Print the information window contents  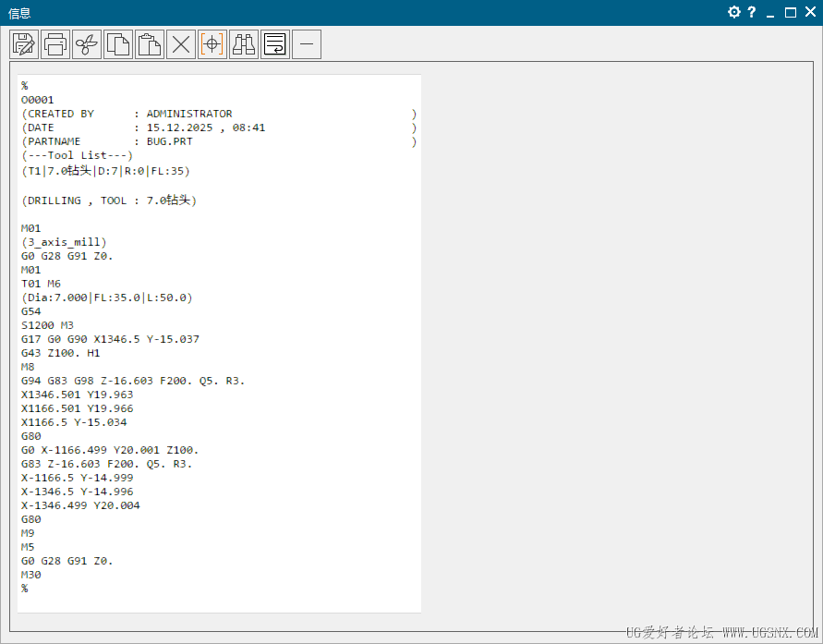(55, 44)
